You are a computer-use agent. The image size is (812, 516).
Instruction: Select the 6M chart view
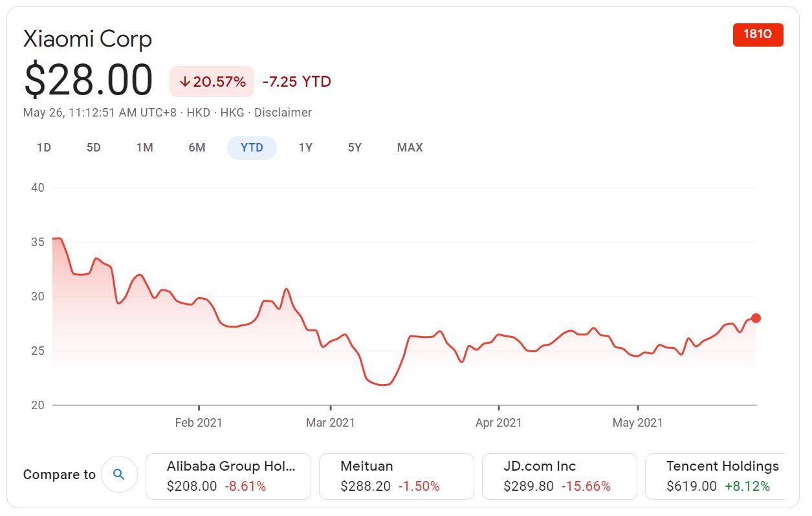tap(197, 148)
